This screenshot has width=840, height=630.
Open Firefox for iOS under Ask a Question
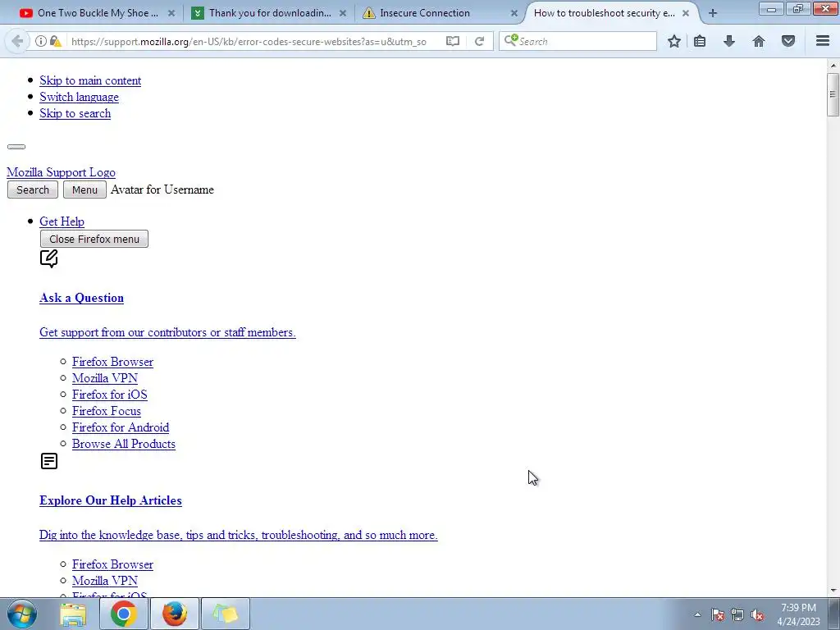(110, 395)
